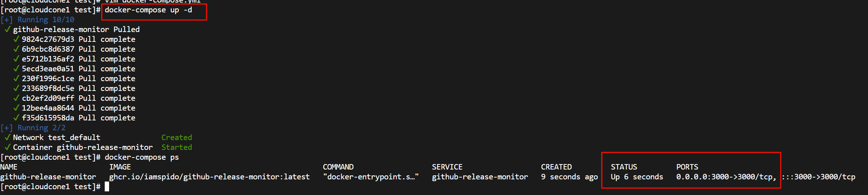Click the [+] marker before Running 10/10
This screenshot has height=195, width=868.
[7, 20]
